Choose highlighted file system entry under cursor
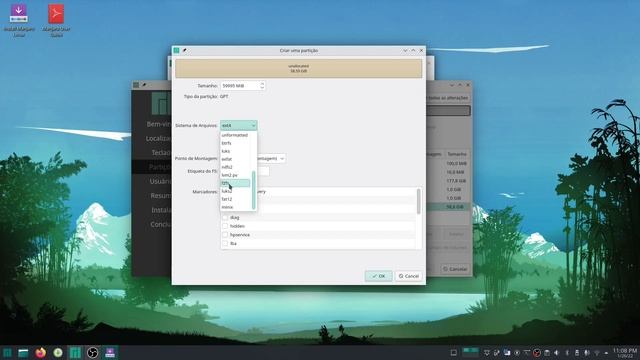This screenshot has width=640, height=360. point(235,183)
